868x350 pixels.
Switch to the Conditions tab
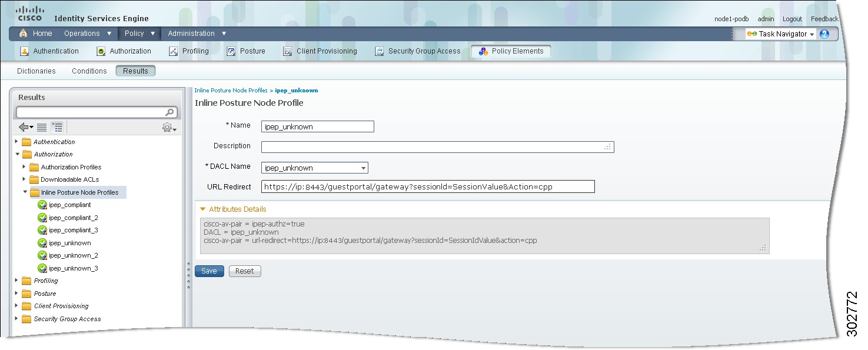[x=89, y=71]
